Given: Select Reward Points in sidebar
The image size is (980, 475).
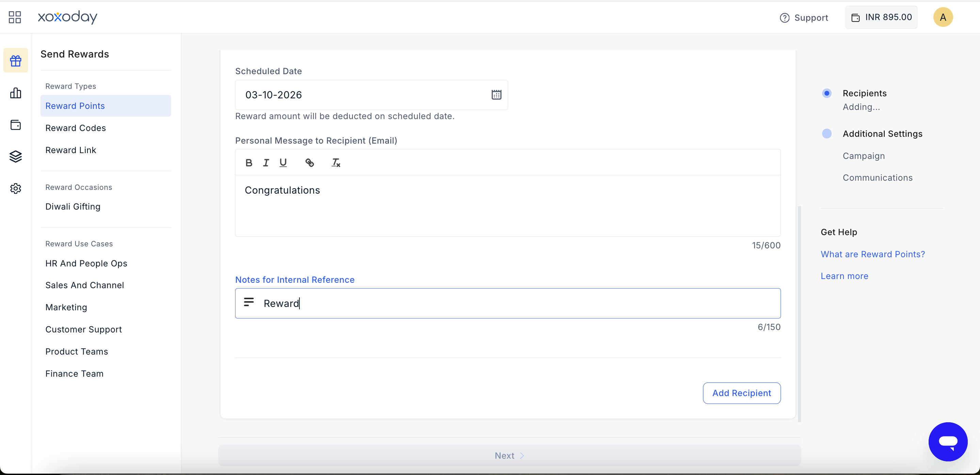Looking at the screenshot, I should 106,106.
